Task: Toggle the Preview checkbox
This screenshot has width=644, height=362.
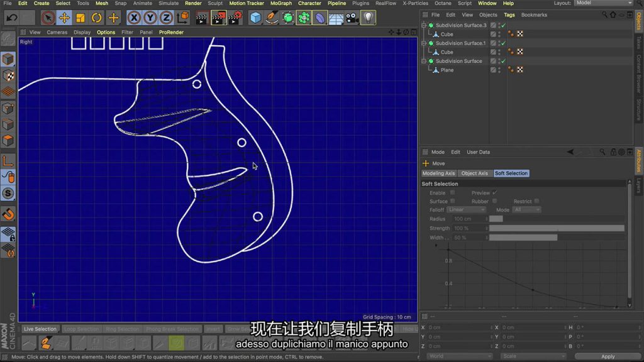Action: tap(495, 192)
